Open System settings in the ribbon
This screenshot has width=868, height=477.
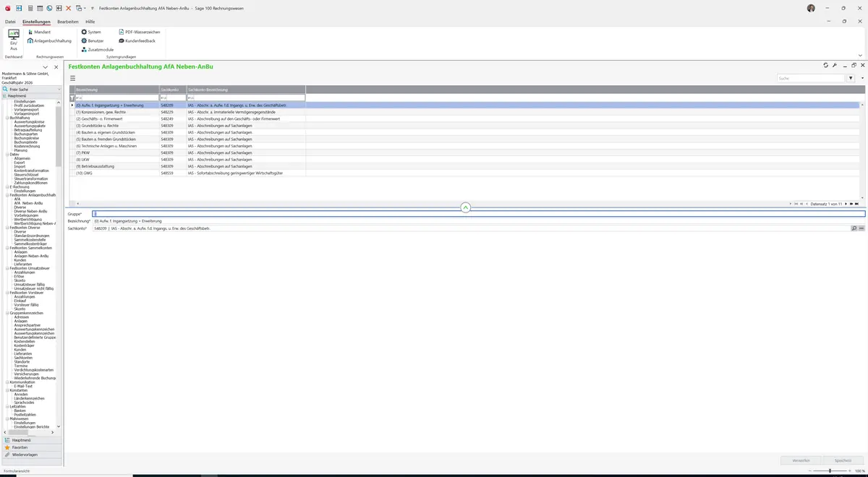[x=91, y=33]
